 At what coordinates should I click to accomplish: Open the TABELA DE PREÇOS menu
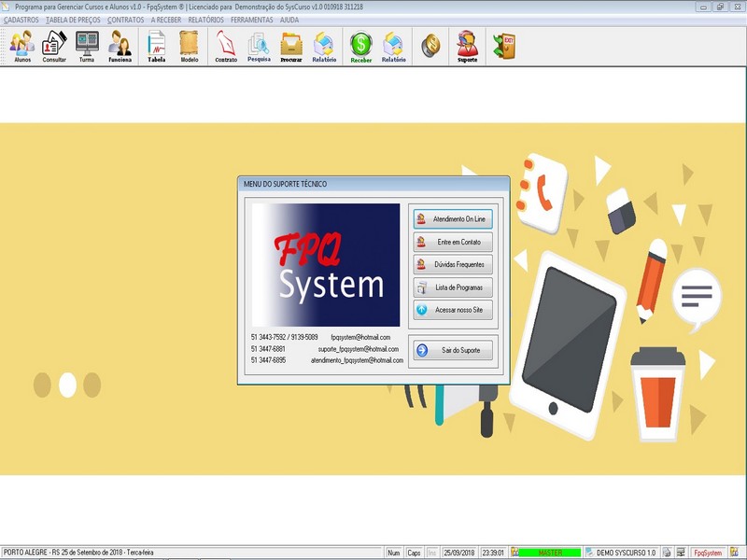click(x=73, y=20)
